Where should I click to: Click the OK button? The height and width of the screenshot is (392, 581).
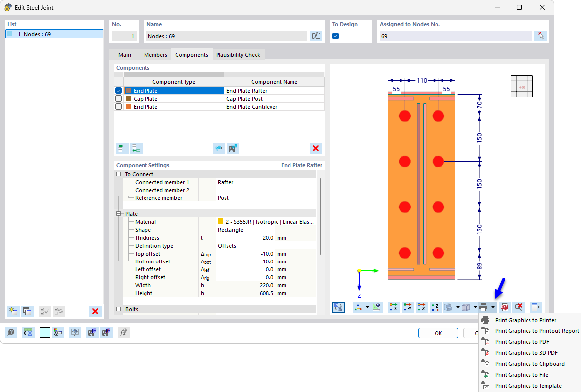[438, 333]
